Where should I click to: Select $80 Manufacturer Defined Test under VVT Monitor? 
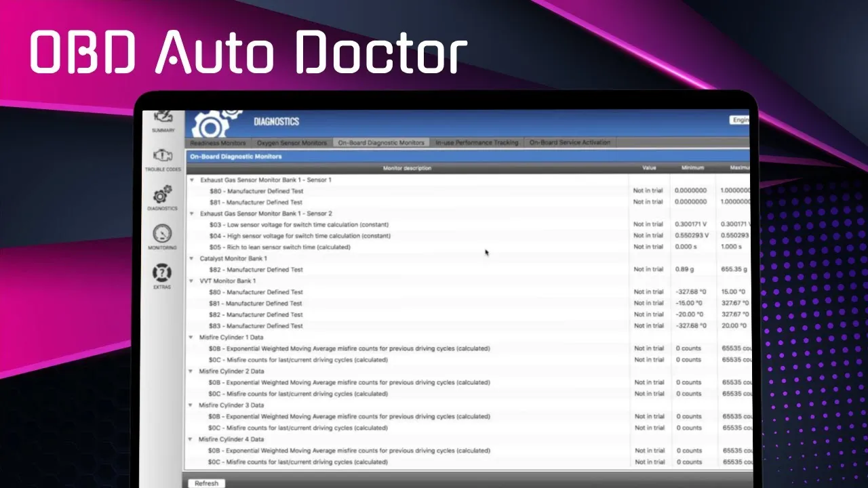click(x=468, y=292)
